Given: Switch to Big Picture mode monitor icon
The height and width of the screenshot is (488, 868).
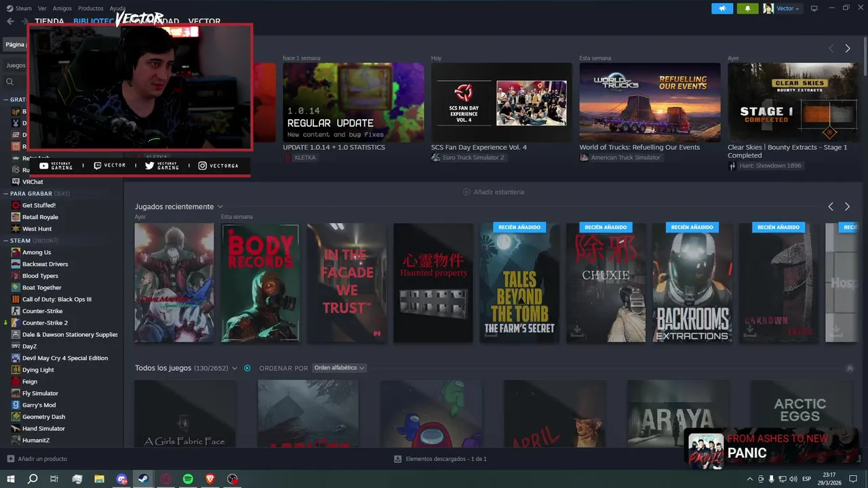Looking at the screenshot, I should 814,8.
